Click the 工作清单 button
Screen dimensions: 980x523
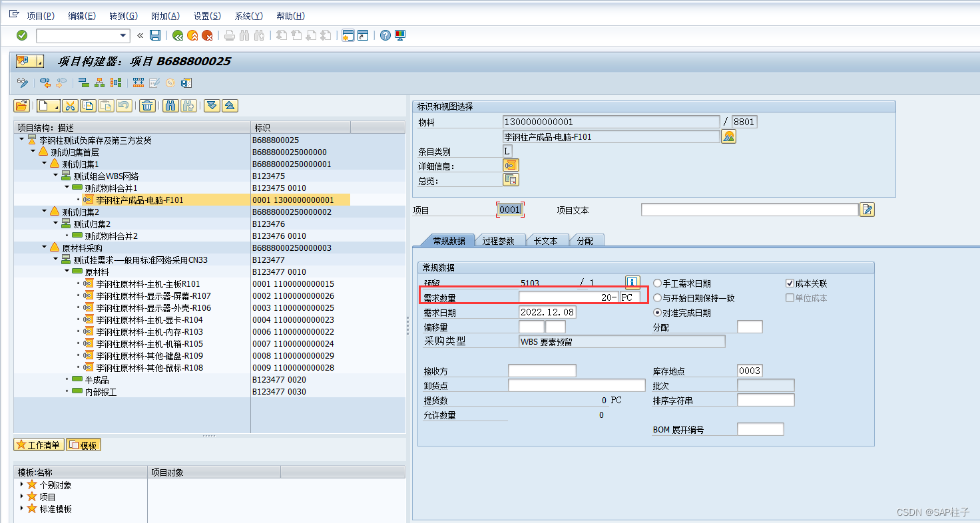click(39, 444)
